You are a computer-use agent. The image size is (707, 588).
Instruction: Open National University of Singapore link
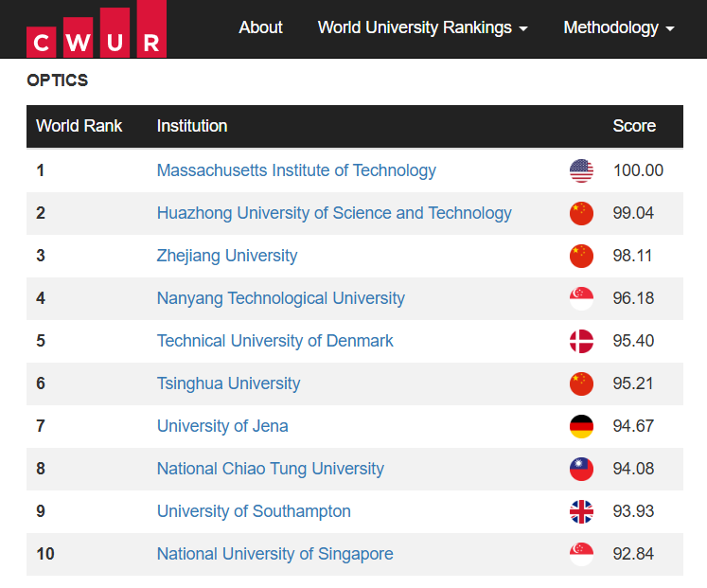(x=275, y=554)
